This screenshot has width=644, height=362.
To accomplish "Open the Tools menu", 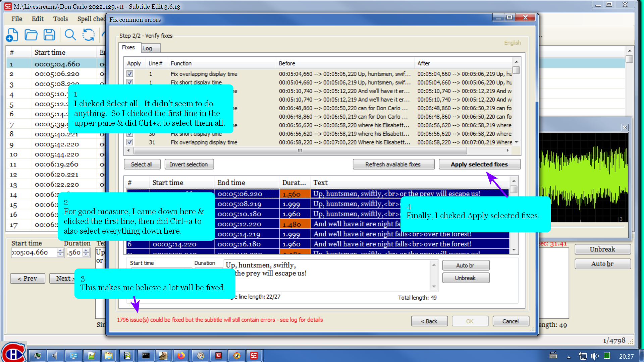I will coord(61,19).
